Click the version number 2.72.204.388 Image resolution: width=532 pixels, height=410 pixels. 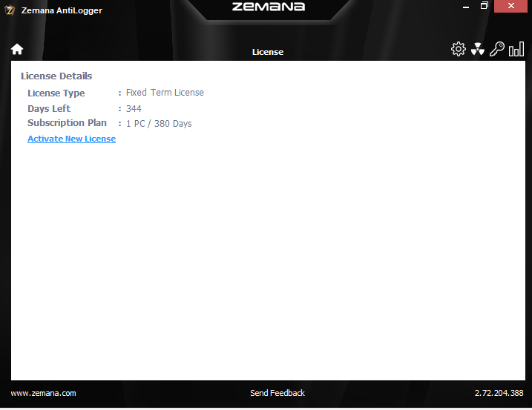coord(499,393)
